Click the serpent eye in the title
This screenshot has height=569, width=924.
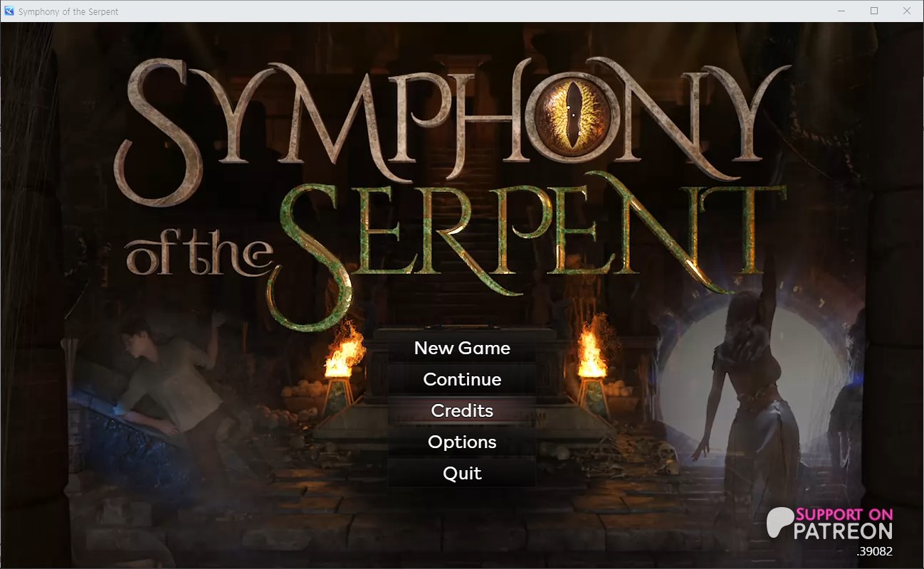573,109
